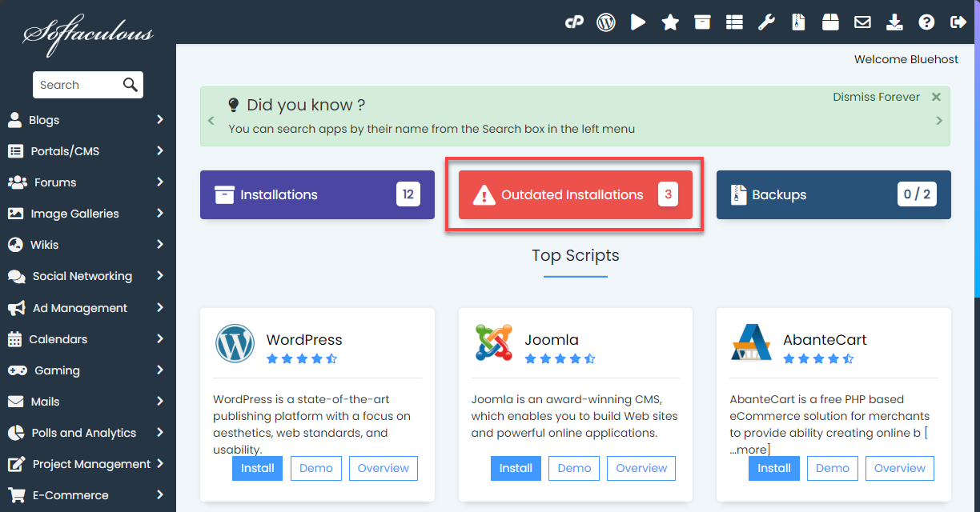Viewport: 980px width, 512px height.
Task: Open WordPress manager icon in top toolbar
Action: click(606, 22)
